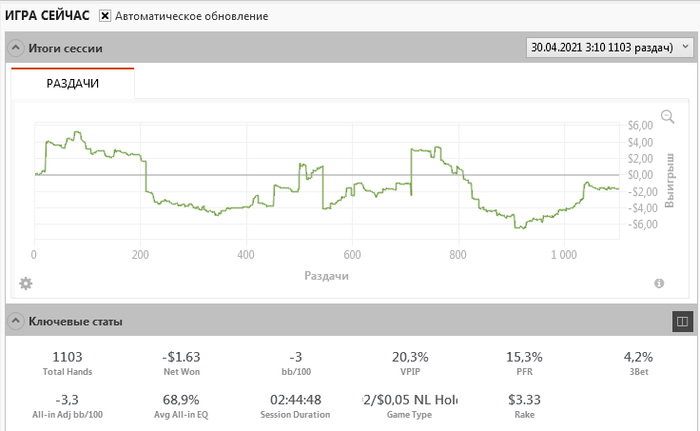Screen dimensions: 700x431
Task: Open graph settings gear icon
Action: pos(26,283)
